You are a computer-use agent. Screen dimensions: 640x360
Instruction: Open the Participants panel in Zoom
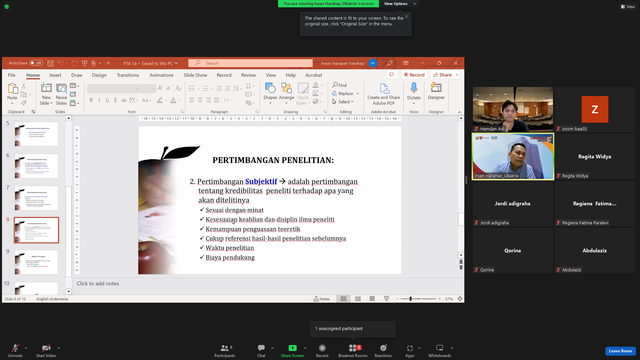tap(224, 351)
